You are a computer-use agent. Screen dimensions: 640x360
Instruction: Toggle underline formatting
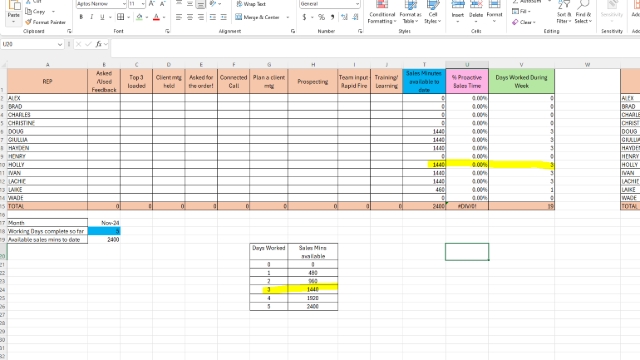(102, 17)
